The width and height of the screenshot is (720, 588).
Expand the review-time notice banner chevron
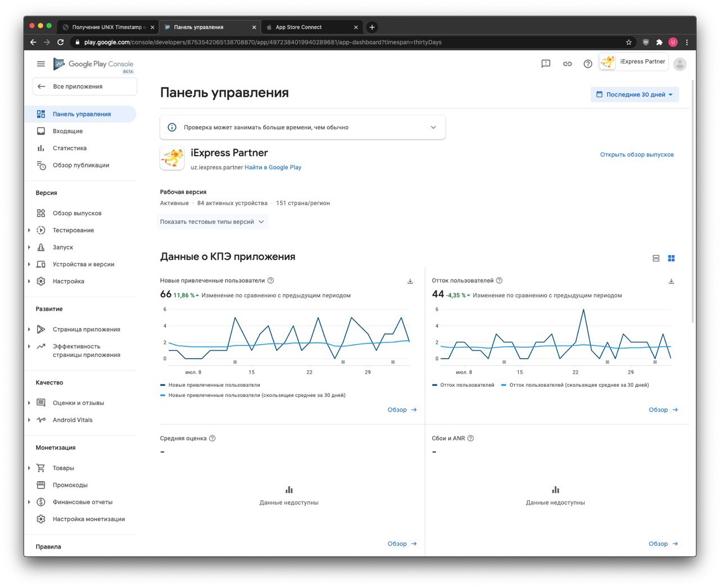tap(433, 128)
